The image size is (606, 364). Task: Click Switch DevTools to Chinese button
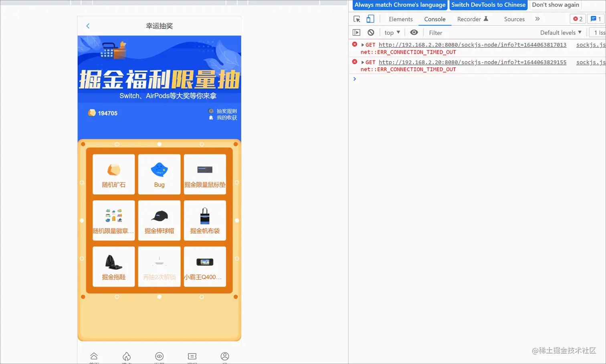(x=488, y=5)
